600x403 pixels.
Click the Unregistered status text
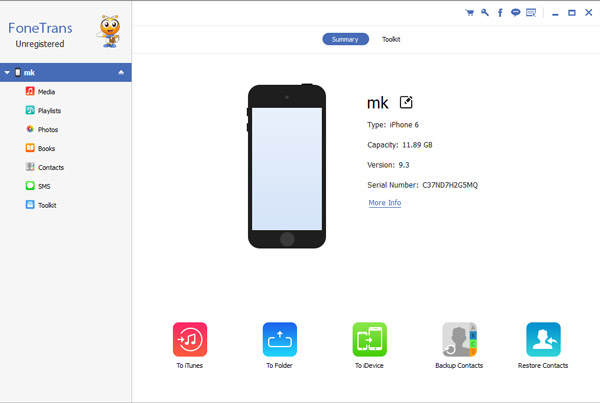coord(40,44)
